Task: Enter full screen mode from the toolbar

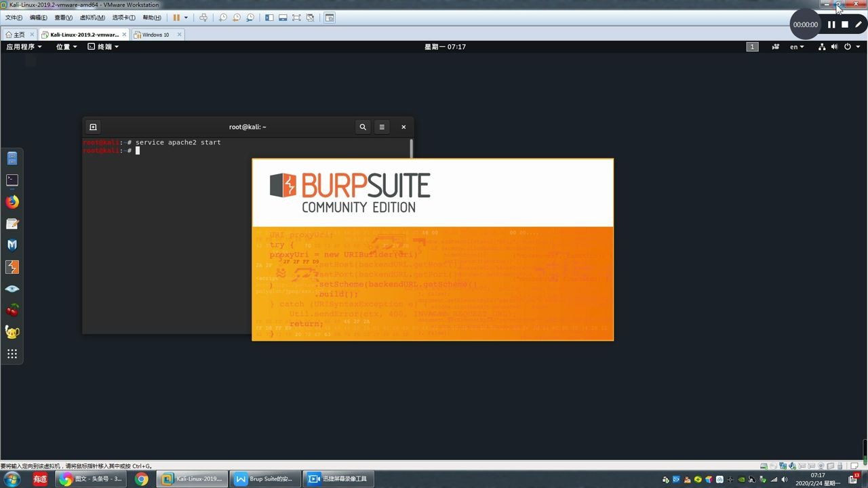Action: [296, 18]
